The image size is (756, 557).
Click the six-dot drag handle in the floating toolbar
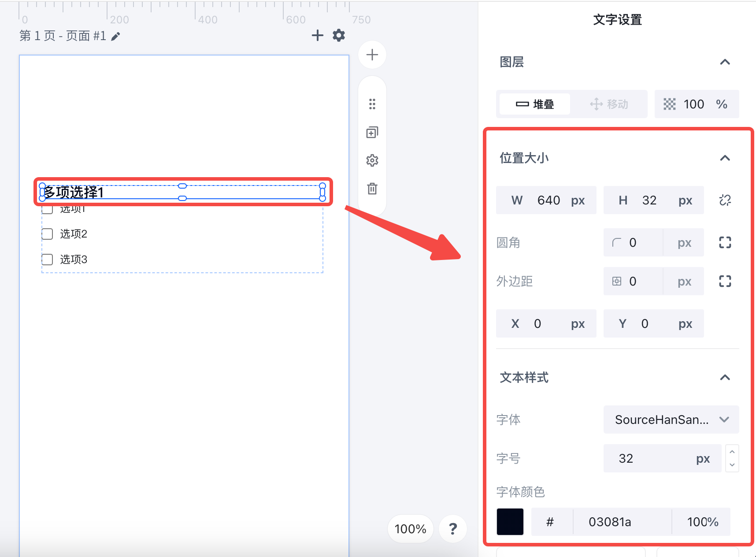point(372,104)
